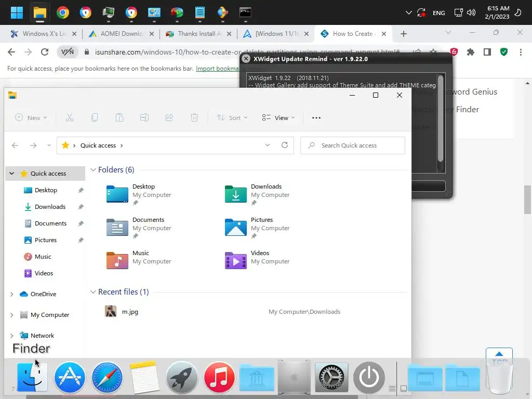Screen dimensions: 532x399
Task: Refresh the Quick access location
Action: point(285,145)
